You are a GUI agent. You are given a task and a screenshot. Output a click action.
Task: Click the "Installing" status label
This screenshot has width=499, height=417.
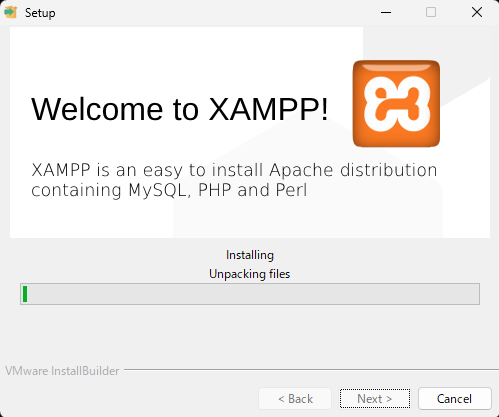pos(250,255)
